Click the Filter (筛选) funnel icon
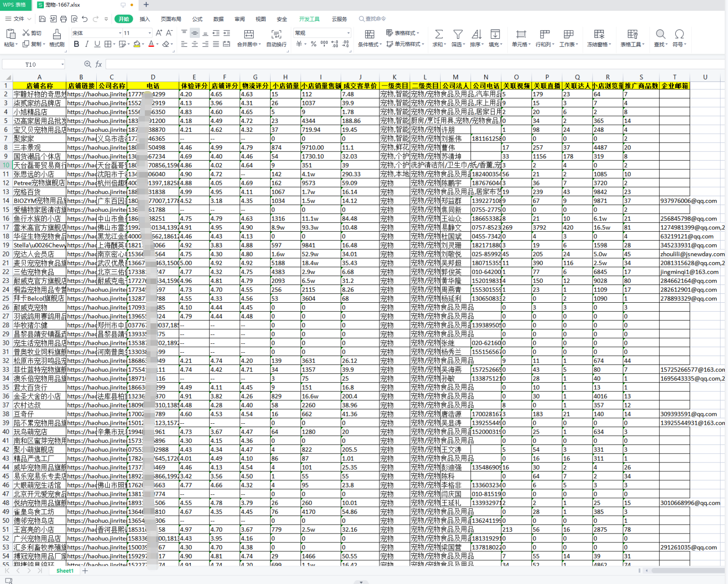 pyautogui.click(x=457, y=35)
